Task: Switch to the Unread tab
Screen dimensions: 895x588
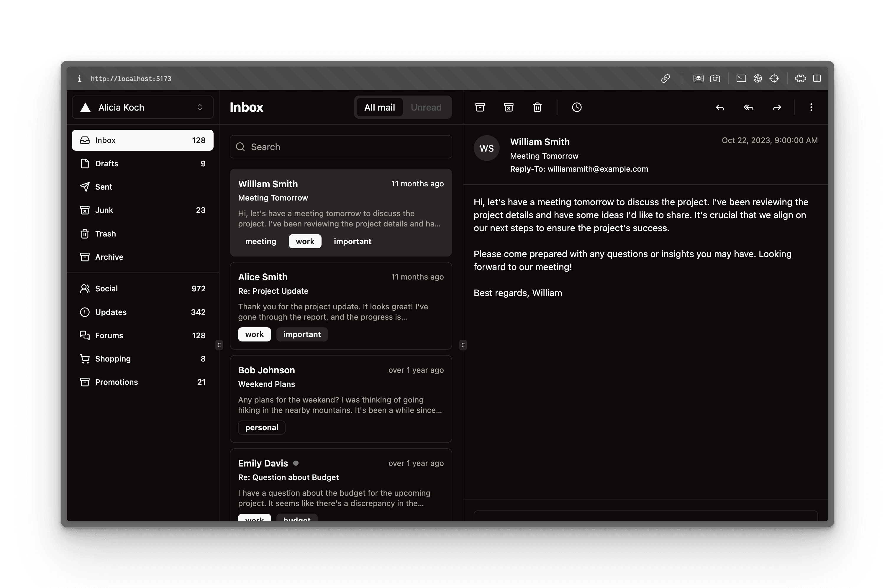Action: (x=426, y=108)
